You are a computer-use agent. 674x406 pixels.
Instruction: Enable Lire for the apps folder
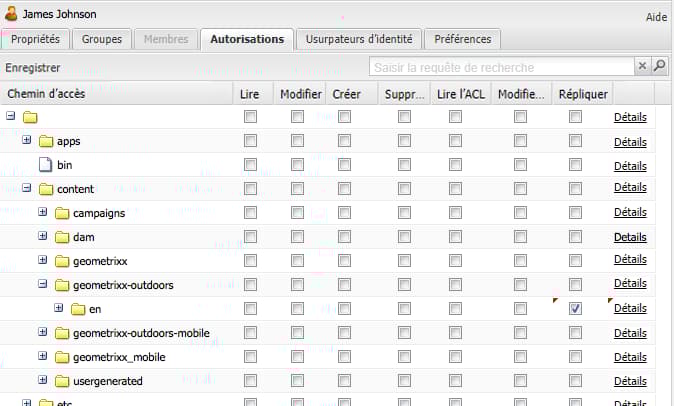click(250, 140)
